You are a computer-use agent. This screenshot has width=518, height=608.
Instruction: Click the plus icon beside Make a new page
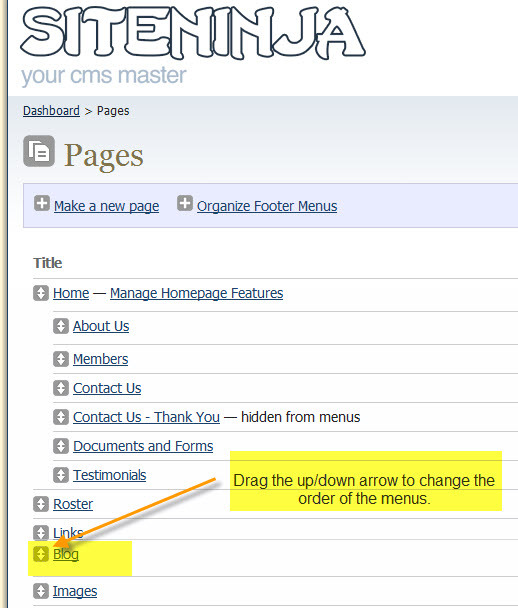coord(42,203)
